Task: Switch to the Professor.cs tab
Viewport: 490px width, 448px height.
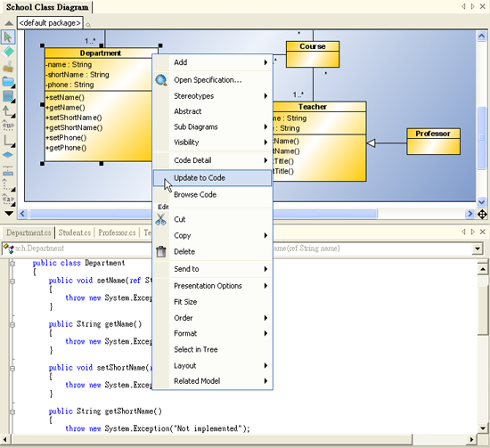Action: 117,232
